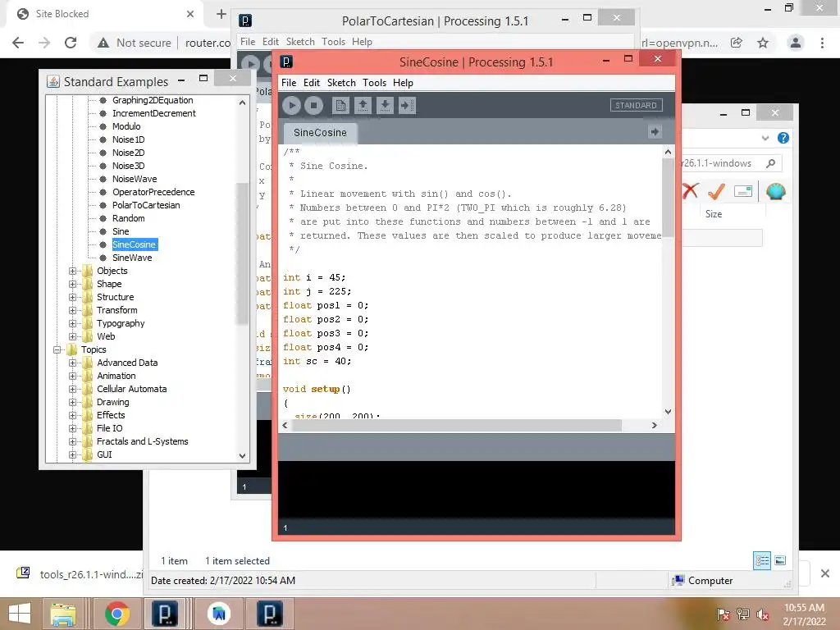This screenshot has width=840, height=630.
Task: Click Open sketch icon in SineCosine toolbar
Action: click(363, 105)
